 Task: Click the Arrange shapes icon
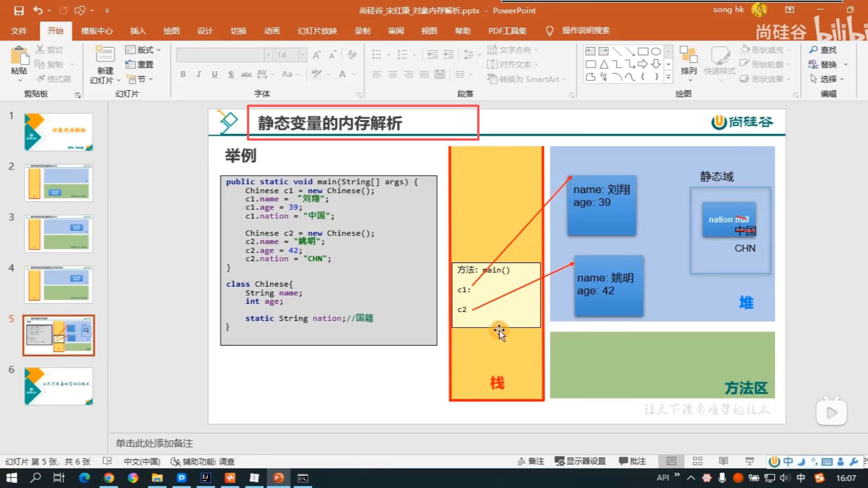(689, 56)
